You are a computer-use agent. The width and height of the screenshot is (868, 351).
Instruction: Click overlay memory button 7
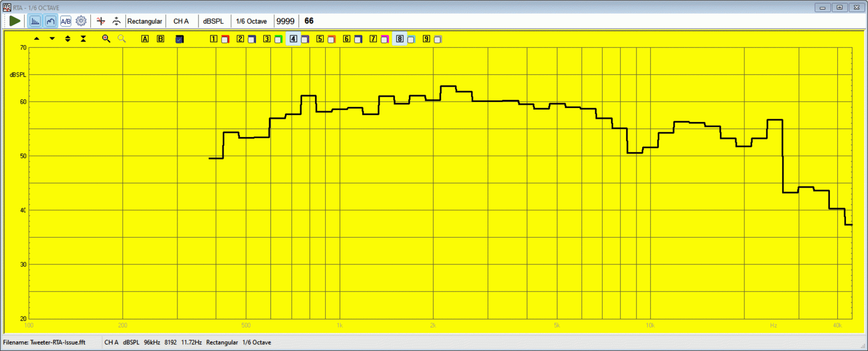[x=373, y=39]
